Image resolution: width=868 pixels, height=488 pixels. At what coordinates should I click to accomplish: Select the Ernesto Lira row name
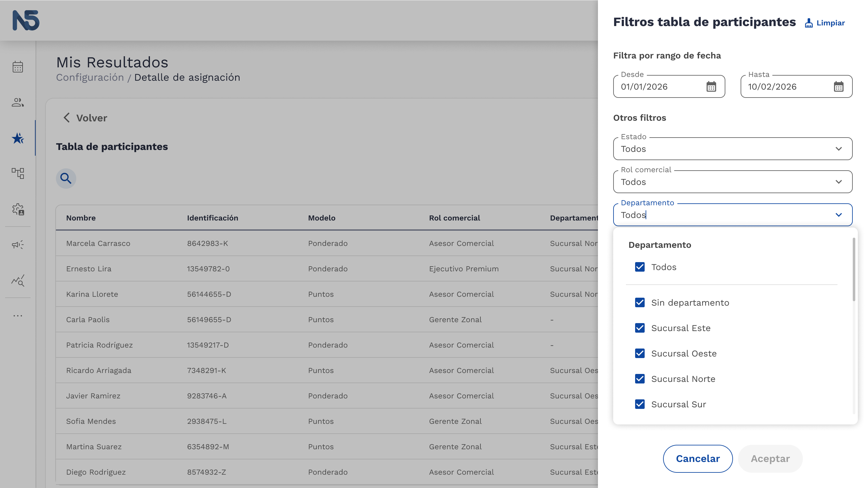pyautogui.click(x=89, y=268)
